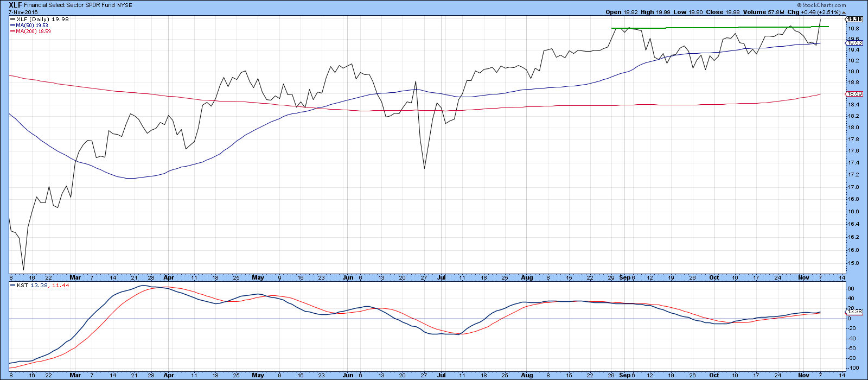Click 'Mar' on the axis below the price panel
Viewport: 868px width, 380px height.
(75, 277)
